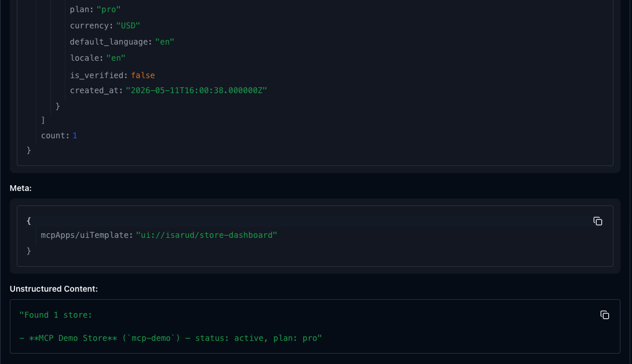The image size is (632, 364).
Task: Click the created_at key label
Action: tap(96, 91)
